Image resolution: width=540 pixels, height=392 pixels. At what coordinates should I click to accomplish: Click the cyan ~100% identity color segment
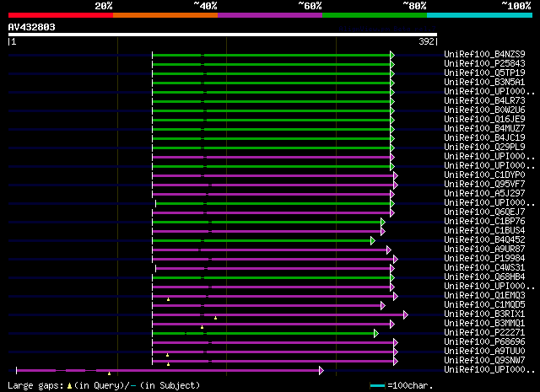(480, 15)
